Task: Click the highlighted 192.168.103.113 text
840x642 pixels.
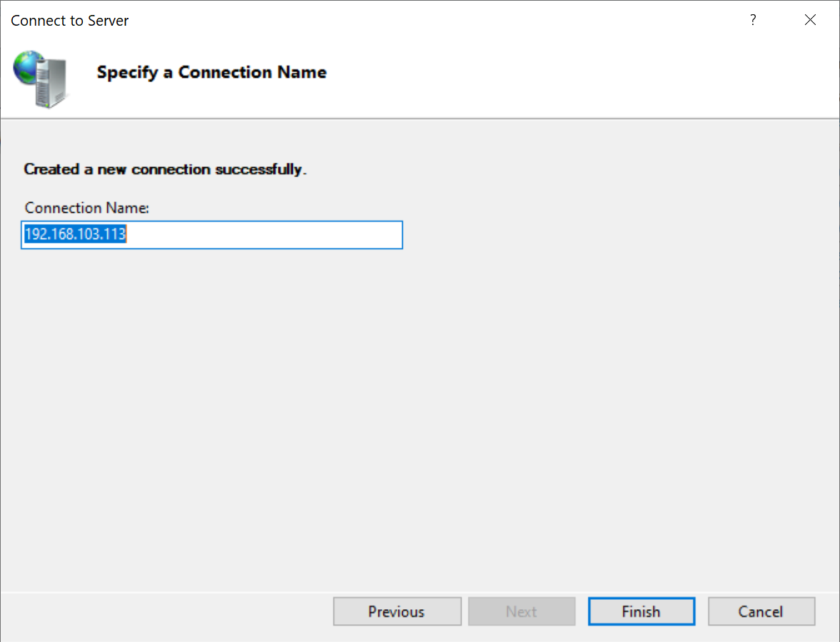Action: 75,235
